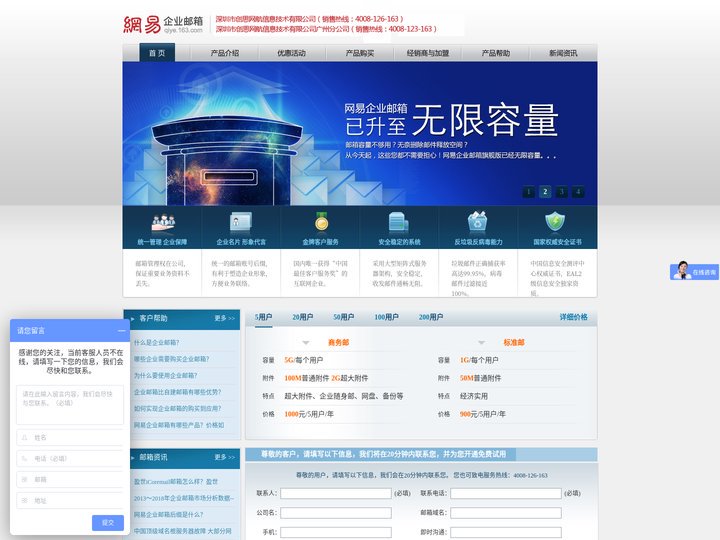The image size is (720, 540).
Task: Click the 标准邮 plan title
Action: (x=514, y=343)
